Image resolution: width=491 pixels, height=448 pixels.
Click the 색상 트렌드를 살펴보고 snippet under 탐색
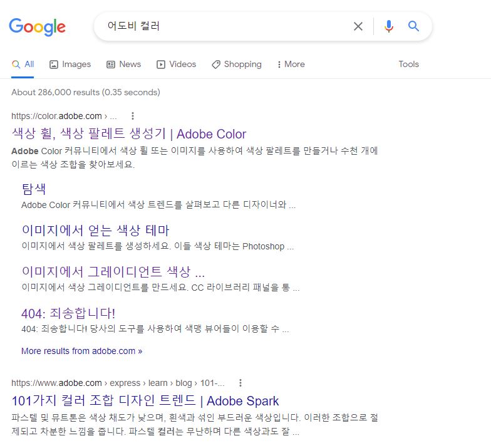(158, 205)
